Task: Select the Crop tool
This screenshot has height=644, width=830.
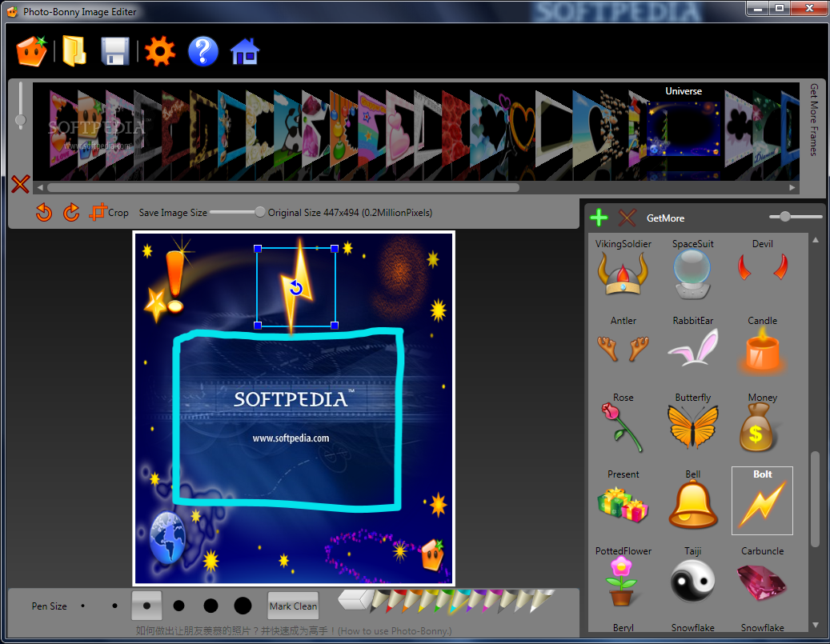Action: (x=109, y=212)
